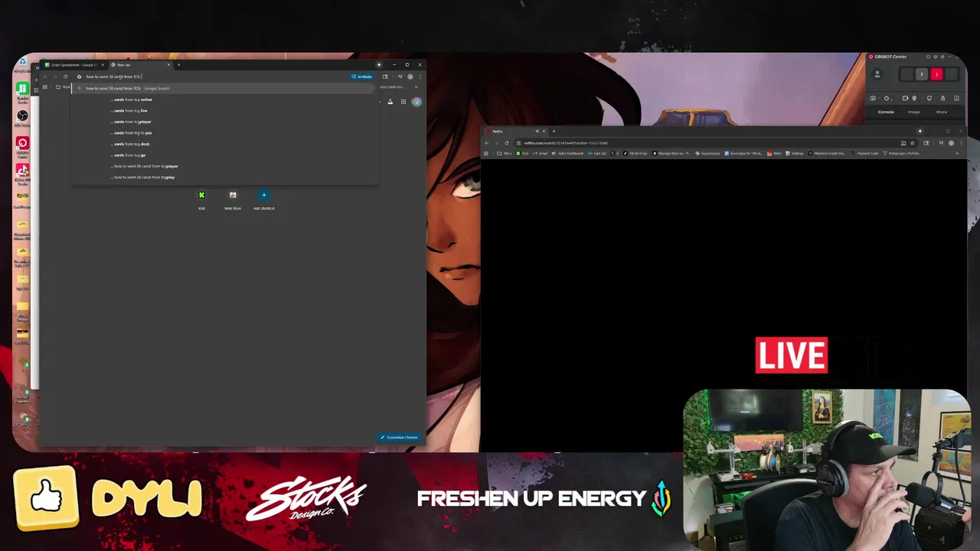Screen dimensions: 980x551
Task: Click the Google account avatar on New Tab page
Action: [416, 102]
